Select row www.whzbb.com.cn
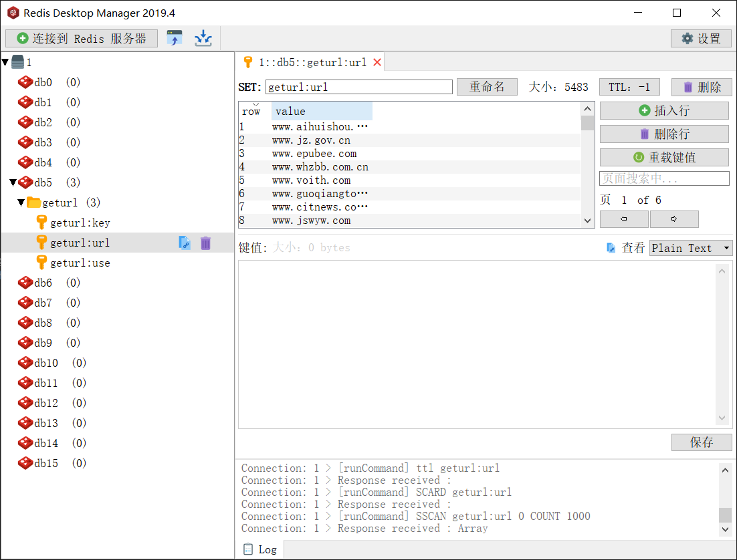The image size is (737, 560). (x=409, y=167)
